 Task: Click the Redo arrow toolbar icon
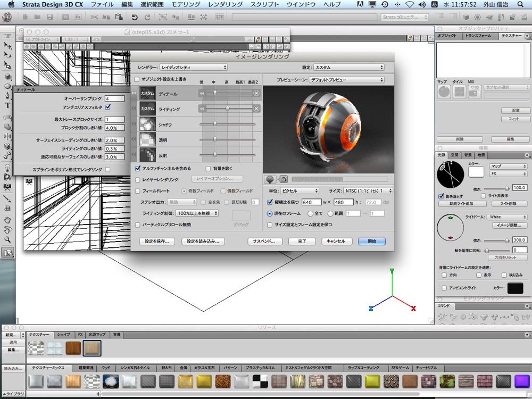(147, 17)
